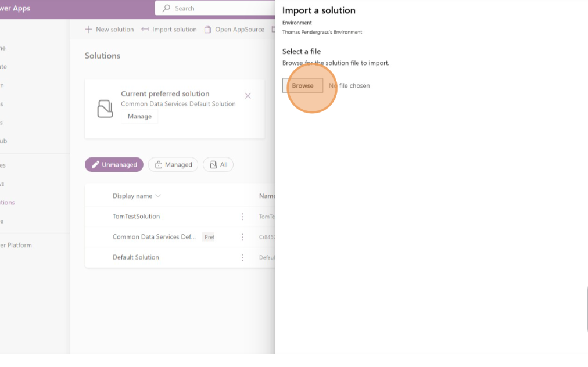This screenshot has width=588, height=367.
Task: Open more options for TomTestSolution
Action: tap(242, 217)
